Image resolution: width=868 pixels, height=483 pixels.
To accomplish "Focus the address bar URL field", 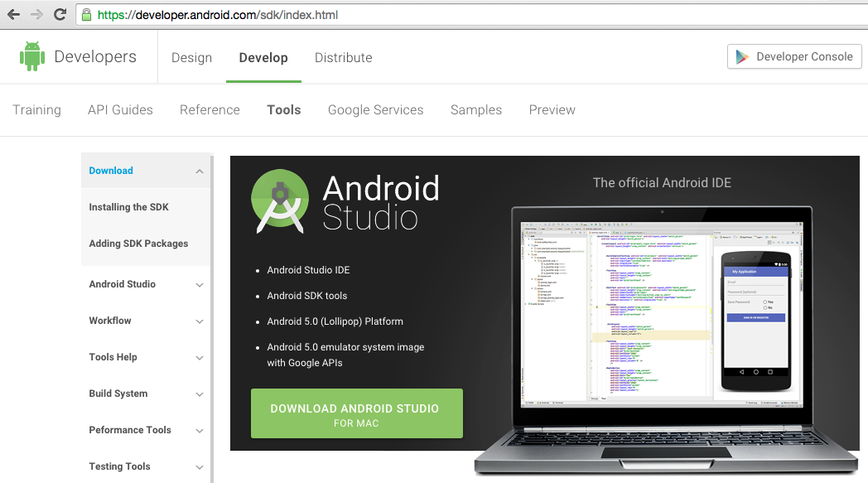I will coord(470,15).
